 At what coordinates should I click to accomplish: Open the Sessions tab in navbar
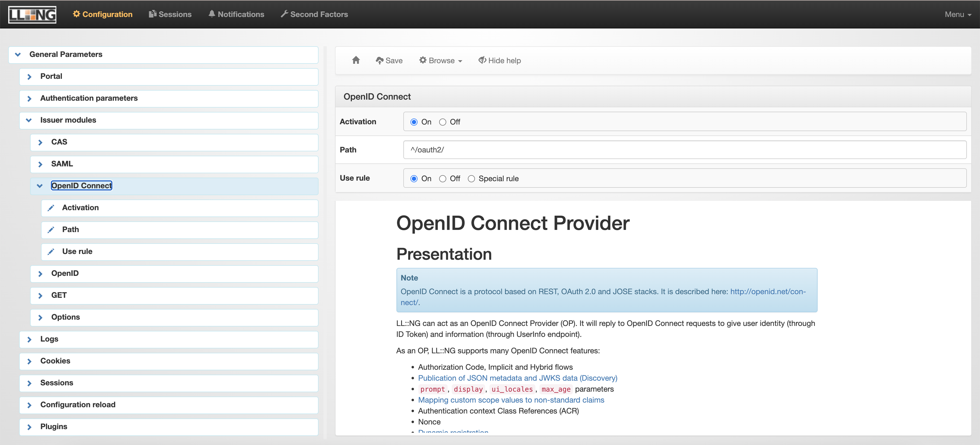tap(170, 15)
